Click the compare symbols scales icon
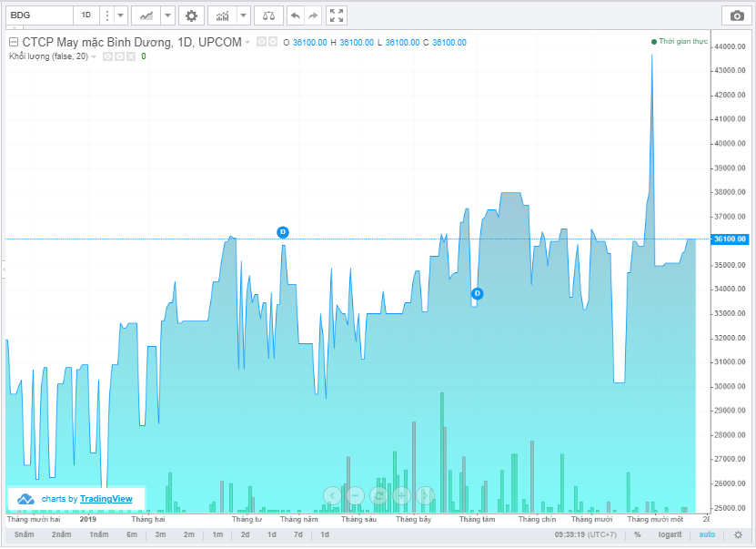756x549 pixels. pos(268,15)
